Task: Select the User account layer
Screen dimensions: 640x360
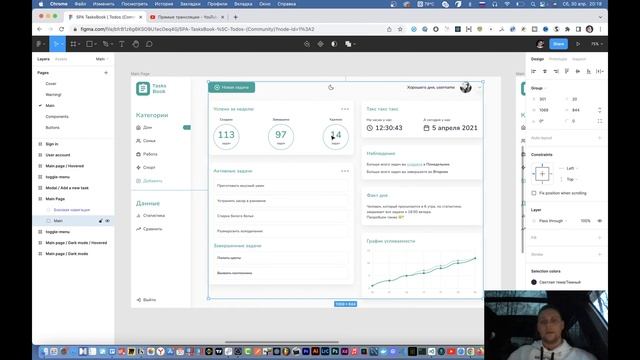Action: pos(58,155)
